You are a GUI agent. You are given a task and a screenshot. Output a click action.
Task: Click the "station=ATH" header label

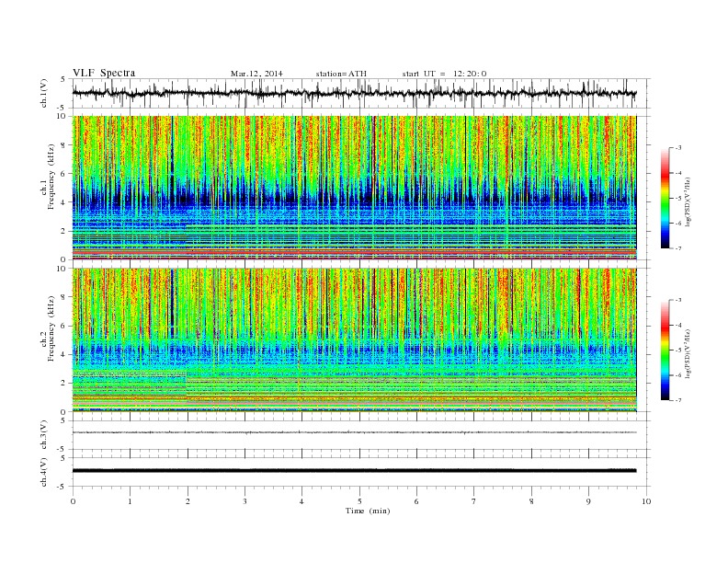coord(341,74)
